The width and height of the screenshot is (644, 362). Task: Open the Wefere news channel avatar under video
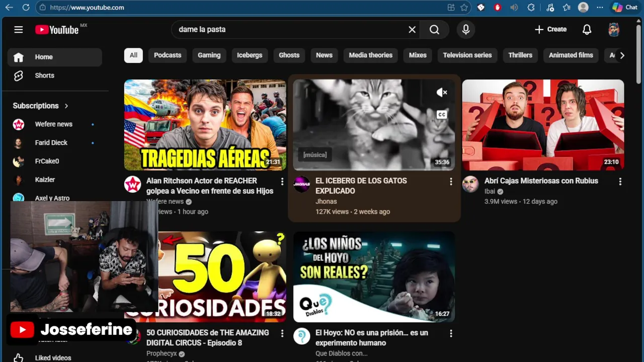(x=133, y=184)
